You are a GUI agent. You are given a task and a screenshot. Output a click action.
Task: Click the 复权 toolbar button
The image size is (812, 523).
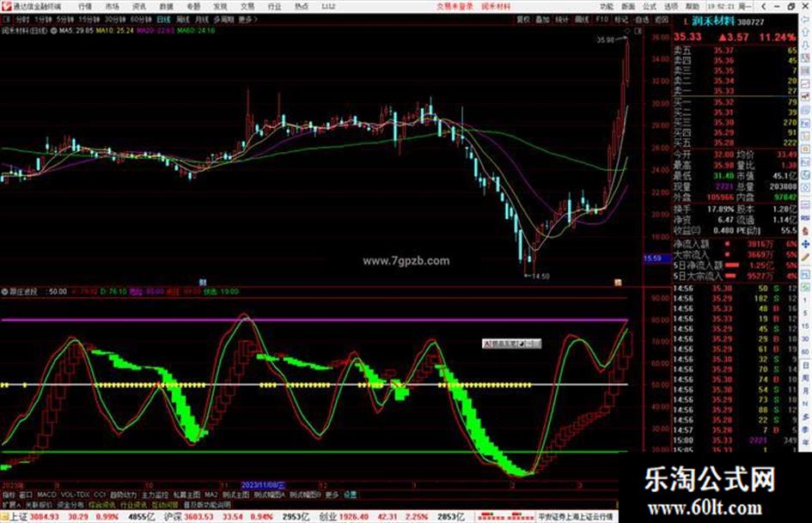pyautogui.click(x=523, y=19)
